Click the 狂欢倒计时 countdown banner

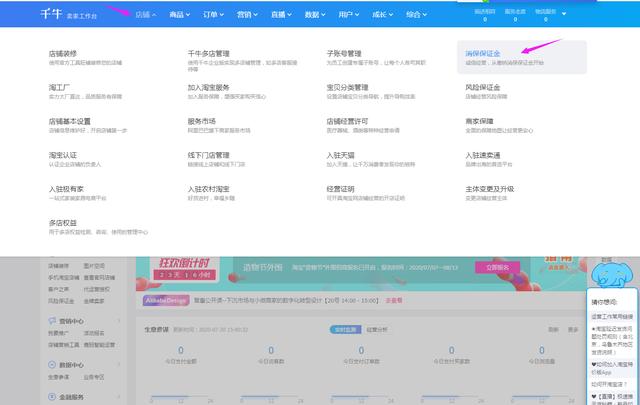tap(184, 268)
